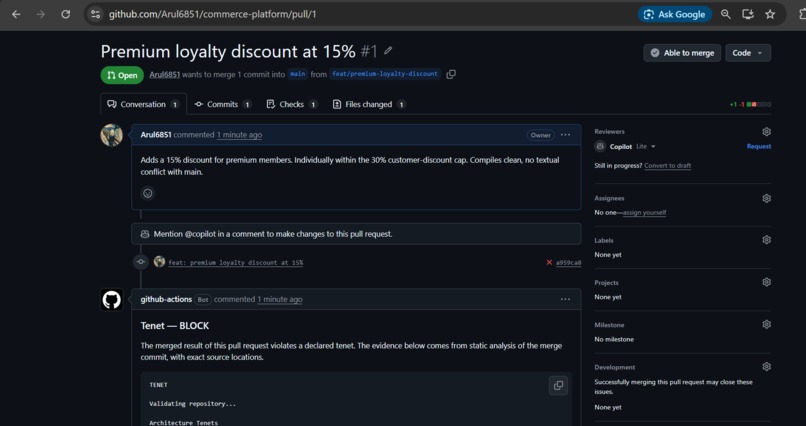This screenshot has height=426, width=806.
Task: Select the 'Tenet — BLOCK' heading text
Action: [175, 326]
